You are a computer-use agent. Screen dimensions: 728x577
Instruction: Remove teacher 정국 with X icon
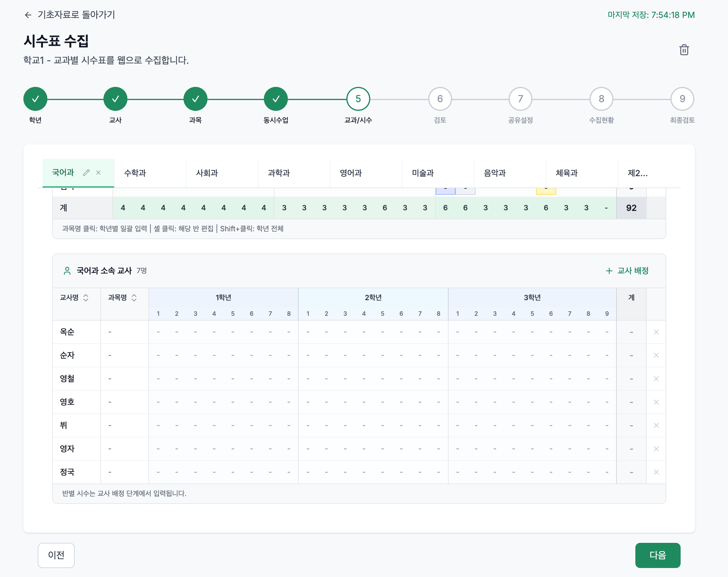pos(656,472)
